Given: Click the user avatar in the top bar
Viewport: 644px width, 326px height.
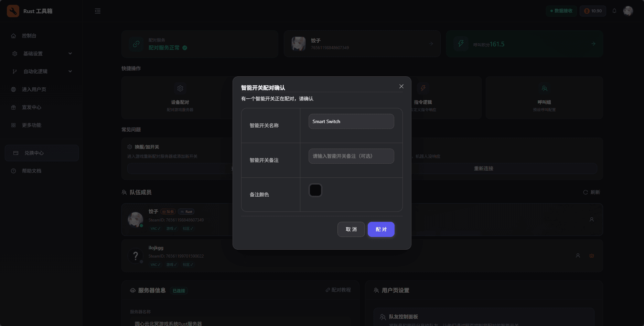Looking at the screenshot, I should click(x=628, y=11).
